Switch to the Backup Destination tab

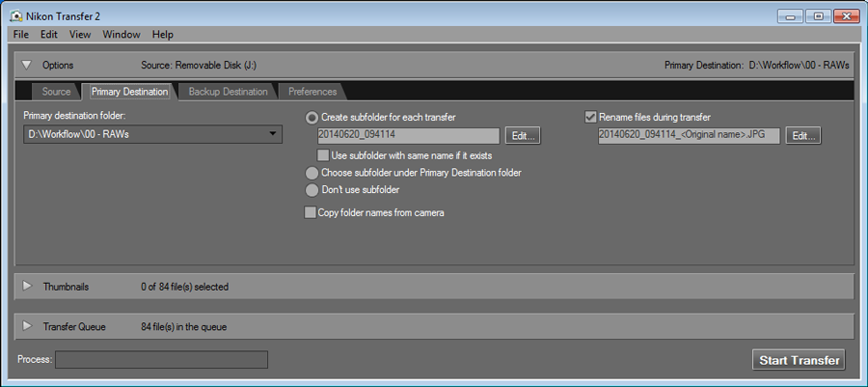pos(228,92)
